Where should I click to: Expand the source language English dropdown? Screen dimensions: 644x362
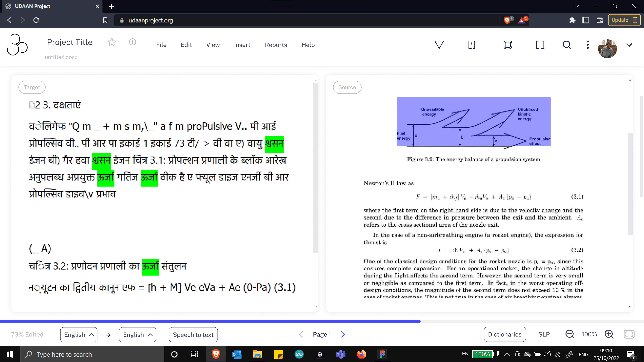pos(79,335)
